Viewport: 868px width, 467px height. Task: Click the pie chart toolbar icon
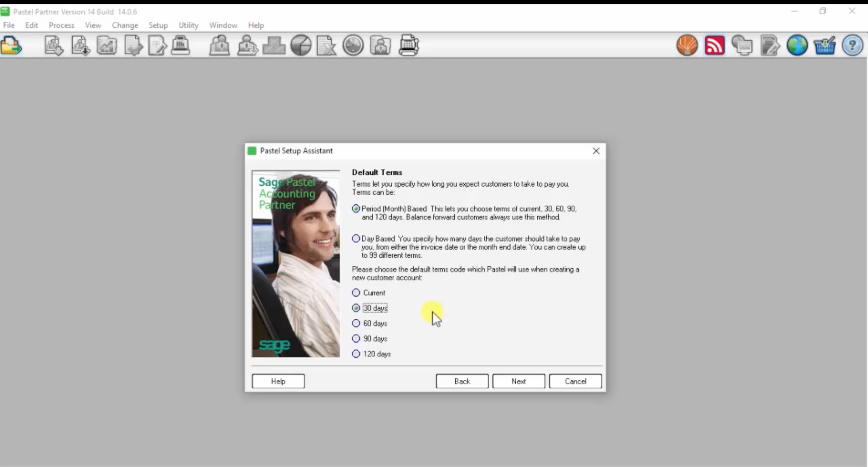[x=301, y=45]
